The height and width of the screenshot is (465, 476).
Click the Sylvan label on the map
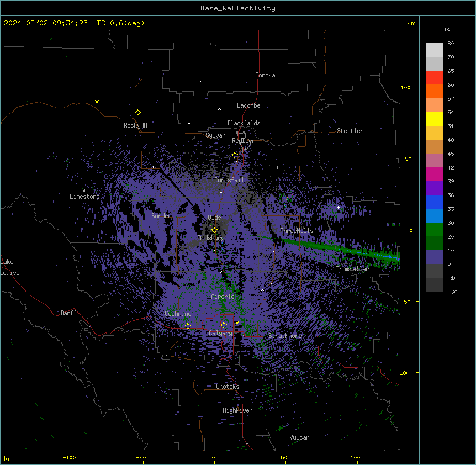coord(215,135)
